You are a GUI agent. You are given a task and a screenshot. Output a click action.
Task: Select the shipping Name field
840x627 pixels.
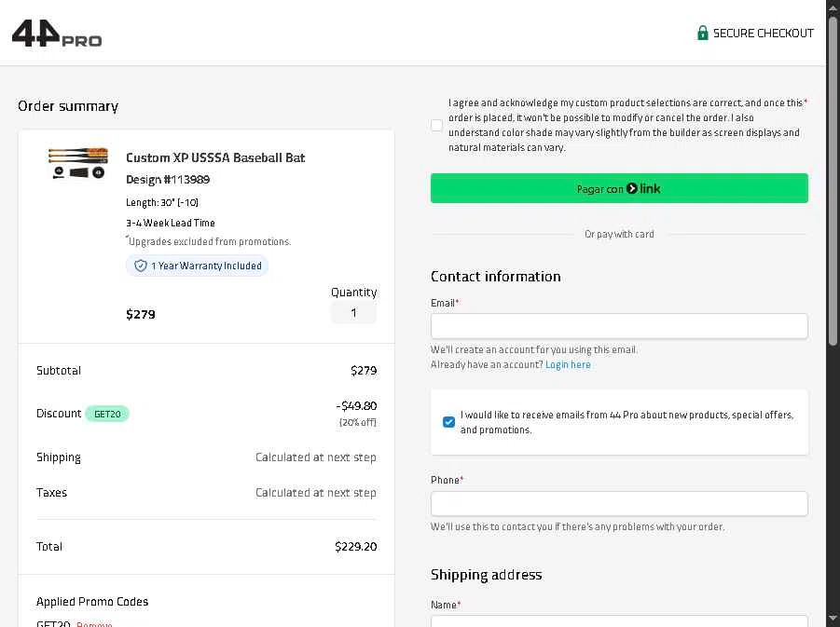tap(619, 620)
